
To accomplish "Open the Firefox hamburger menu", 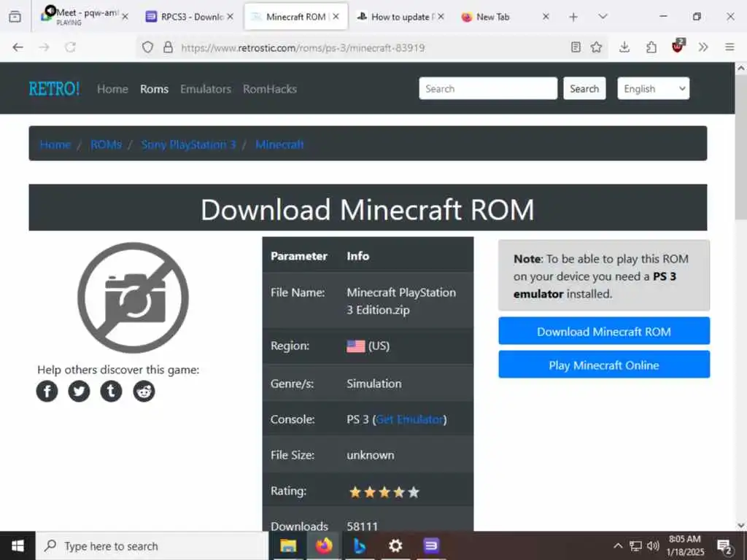I will [x=729, y=47].
